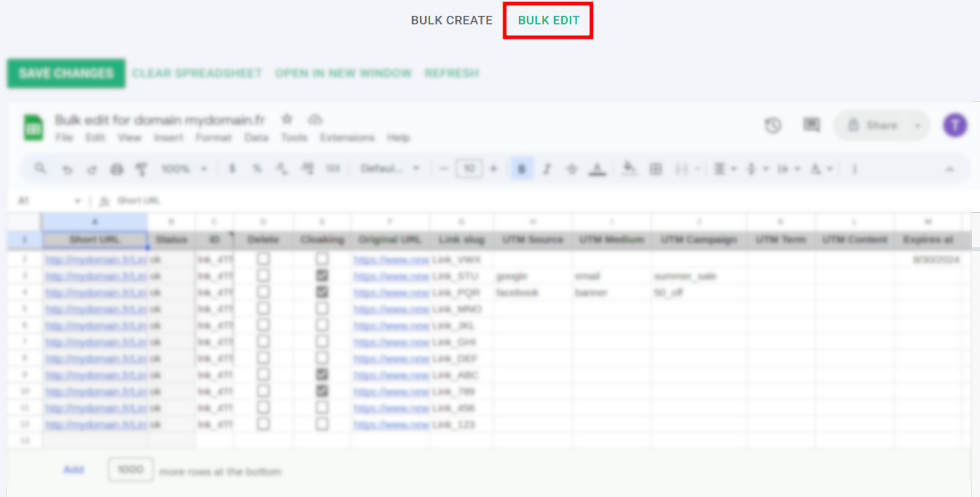
Task: Switch to the BULK CREATE tab
Action: [452, 21]
